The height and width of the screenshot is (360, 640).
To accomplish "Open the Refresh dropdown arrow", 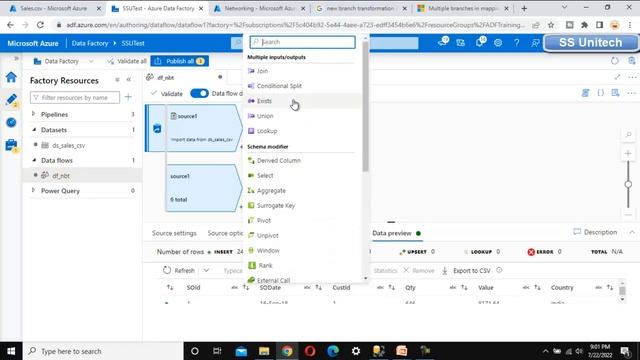I will (207, 271).
